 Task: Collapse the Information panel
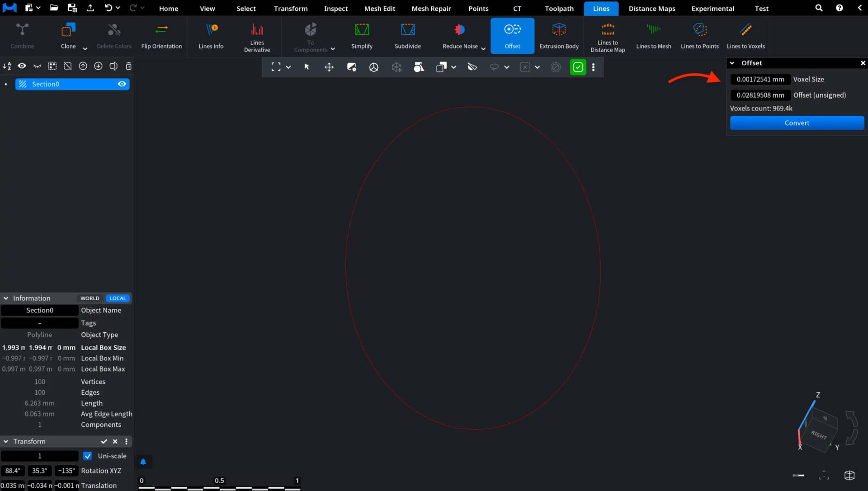(6, 298)
